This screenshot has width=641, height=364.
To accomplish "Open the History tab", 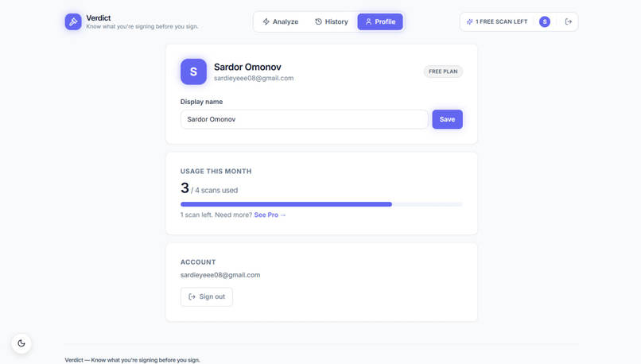I will pyautogui.click(x=331, y=21).
